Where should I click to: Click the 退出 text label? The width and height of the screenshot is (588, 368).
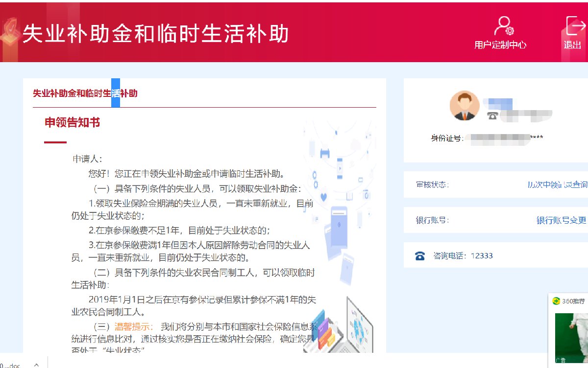(x=572, y=45)
